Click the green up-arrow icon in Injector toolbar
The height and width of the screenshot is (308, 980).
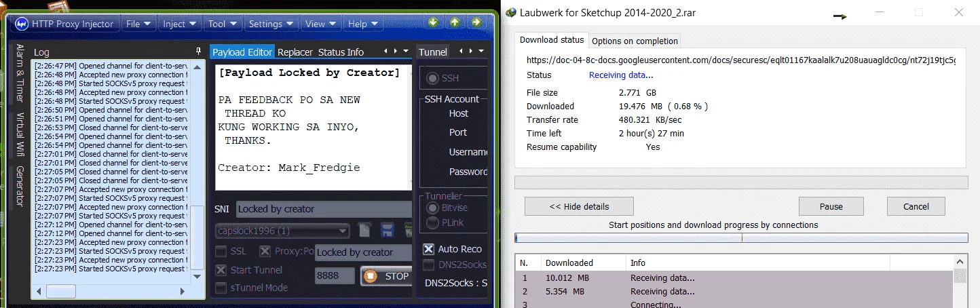tap(455, 22)
